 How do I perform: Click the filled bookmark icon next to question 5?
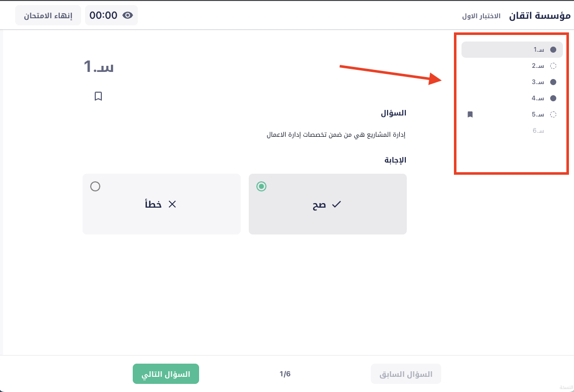point(471,114)
